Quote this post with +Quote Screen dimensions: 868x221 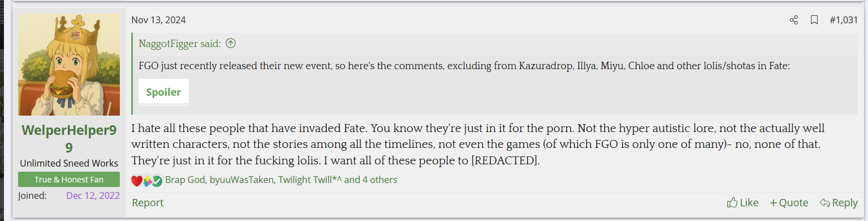coord(789,203)
